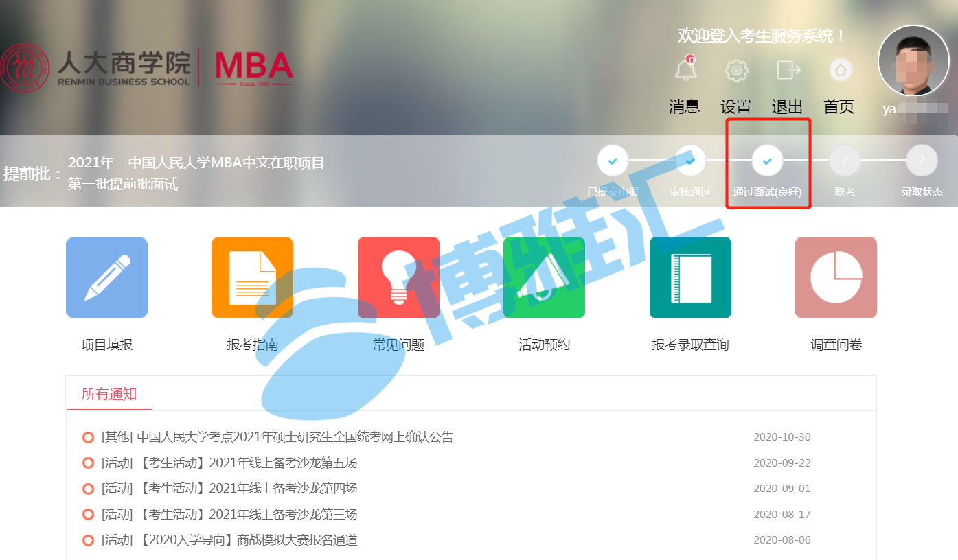Open the 消息 bell notification icon
The image size is (958, 560).
[x=685, y=69]
